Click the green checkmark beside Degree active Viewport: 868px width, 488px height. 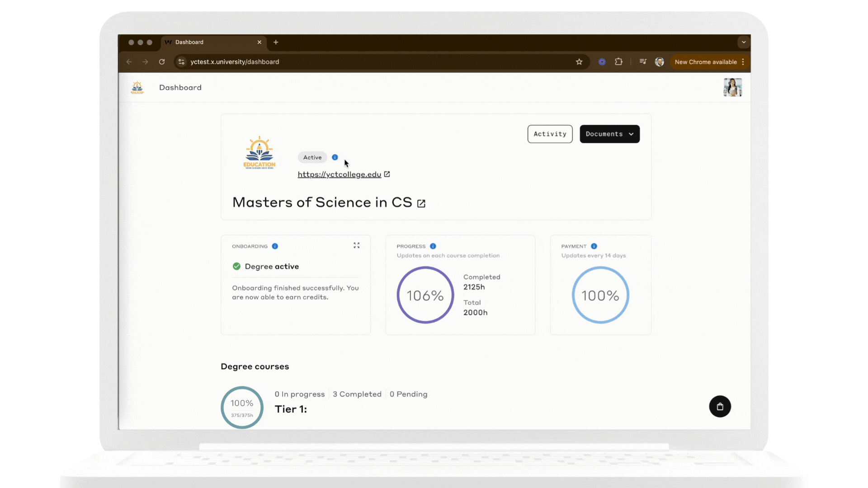pyautogui.click(x=236, y=266)
